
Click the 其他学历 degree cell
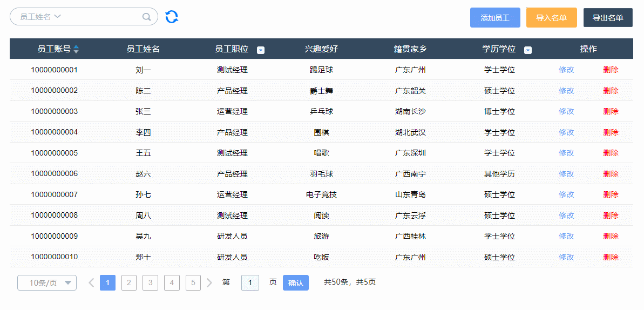pos(499,174)
